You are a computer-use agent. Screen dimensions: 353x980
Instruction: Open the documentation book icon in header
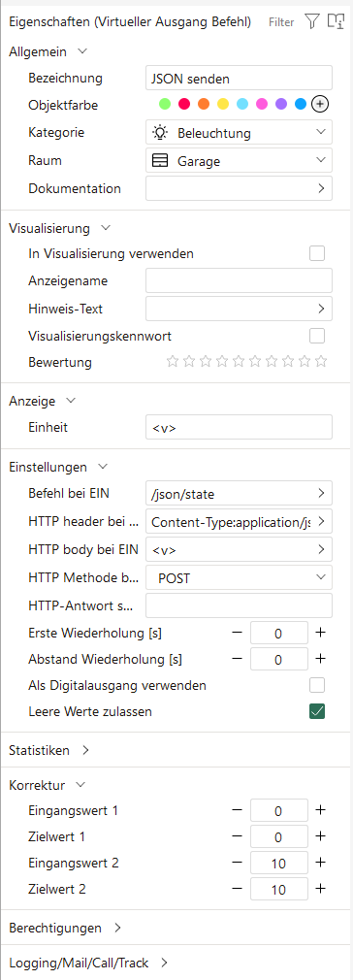point(337,22)
